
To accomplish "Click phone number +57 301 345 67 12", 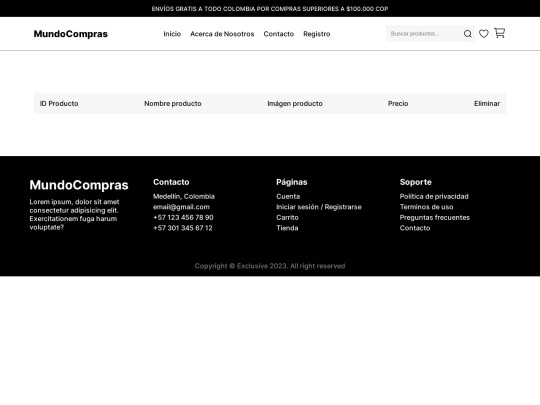I will pyautogui.click(x=183, y=228).
